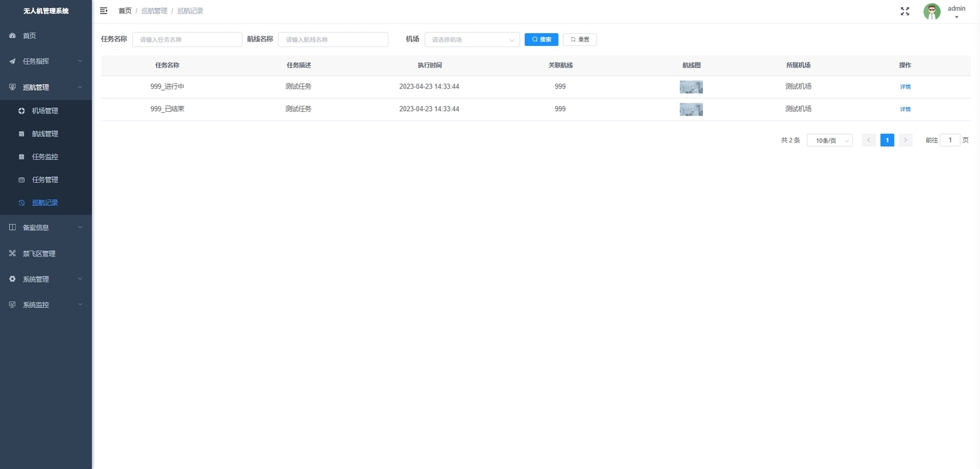980x469 pixels.
Task: Click the 巡航记录 clock icon
Action: tap(21, 203)
